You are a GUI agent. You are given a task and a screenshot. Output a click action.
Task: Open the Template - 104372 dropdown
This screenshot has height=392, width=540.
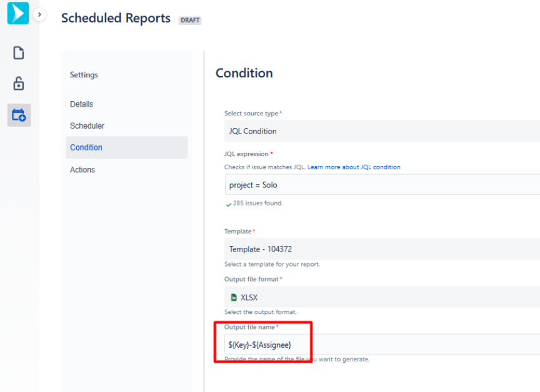[x=381, y=249]
